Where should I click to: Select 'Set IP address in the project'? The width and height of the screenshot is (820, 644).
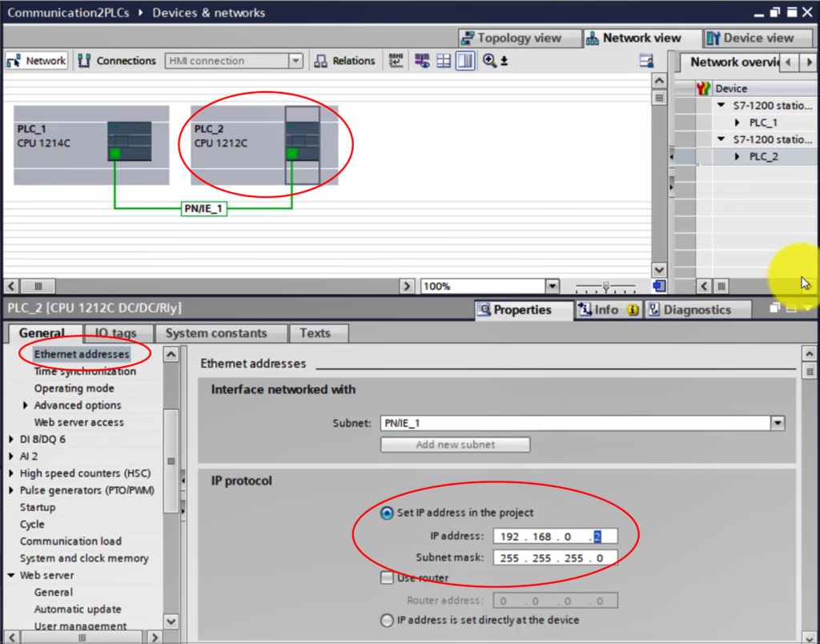tap(387, 513)
